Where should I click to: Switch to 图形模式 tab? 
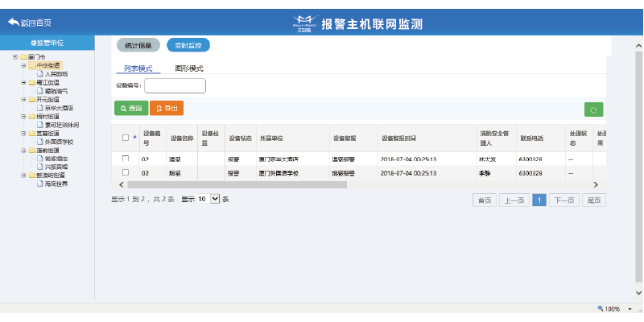click(x=189, y=69)
